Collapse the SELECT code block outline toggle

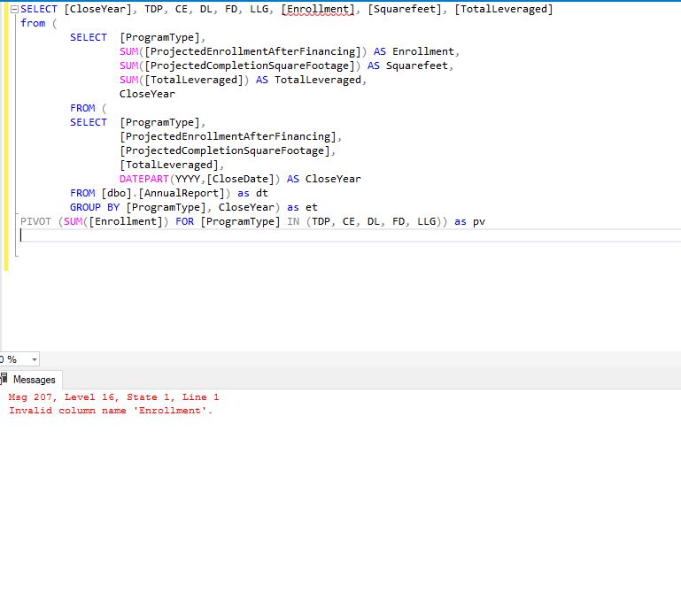[x=14, y=10]
